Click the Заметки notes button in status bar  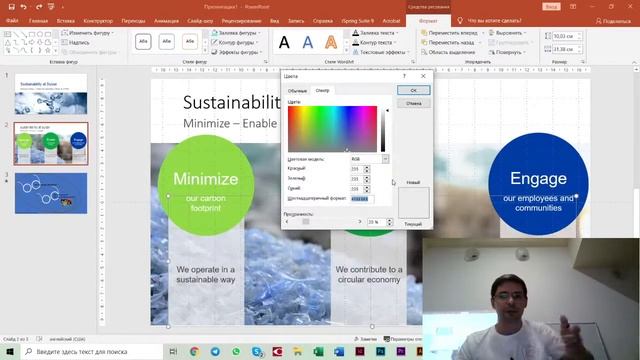365,339
